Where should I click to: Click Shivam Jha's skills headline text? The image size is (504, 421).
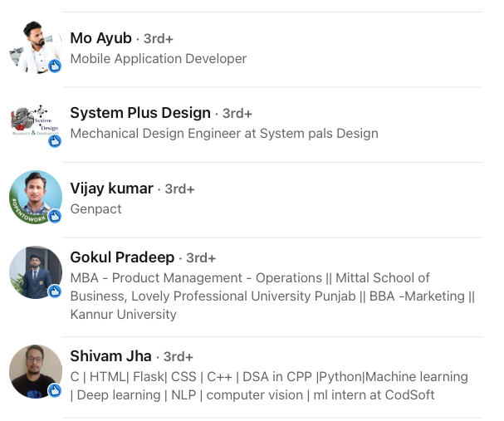pyautogui.click(x=269, y=385)
